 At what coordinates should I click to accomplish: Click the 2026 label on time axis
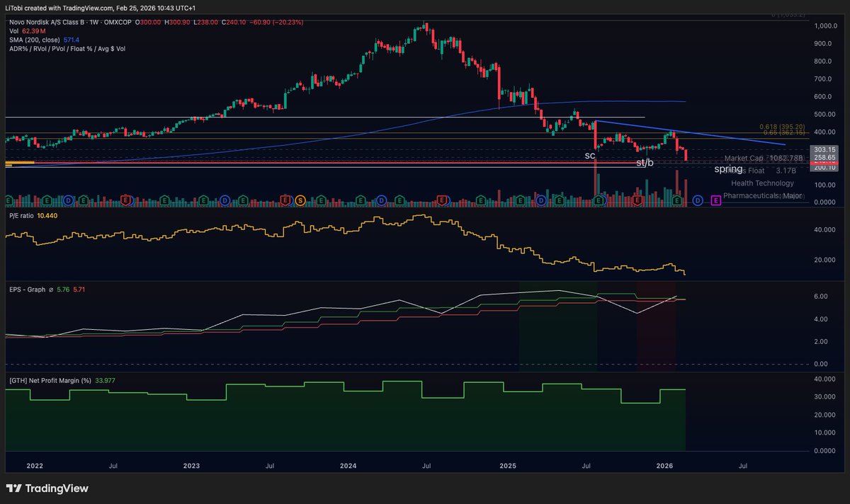664,466
